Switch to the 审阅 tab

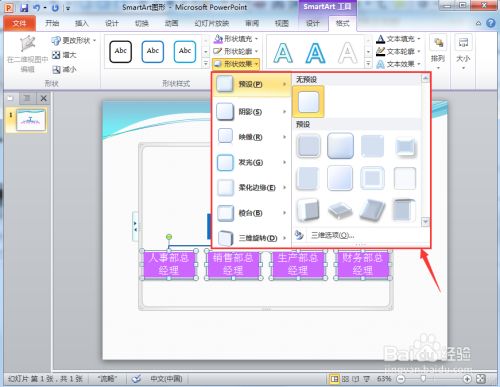point(252,23)
